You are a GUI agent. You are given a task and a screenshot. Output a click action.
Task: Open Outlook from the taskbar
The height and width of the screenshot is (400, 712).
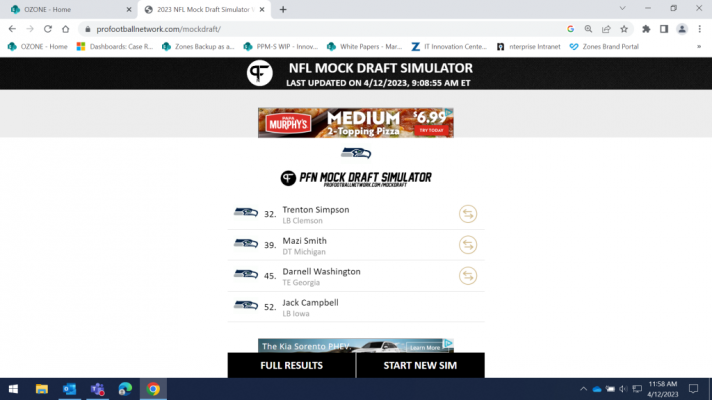pyautogui.click(x=69, y=389)
